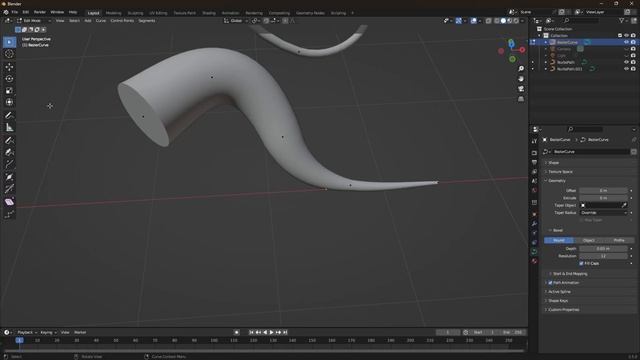The height and width of the screenshot is (360, 640).
Task: Choose the Measure tool
Action: [x=9, y=127]
